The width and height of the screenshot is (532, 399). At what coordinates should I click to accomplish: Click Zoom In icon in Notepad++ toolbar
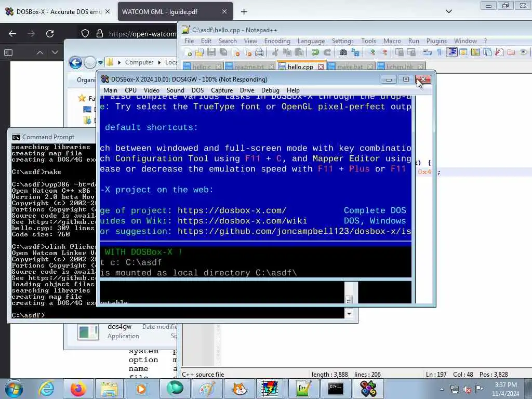point(372,52)
